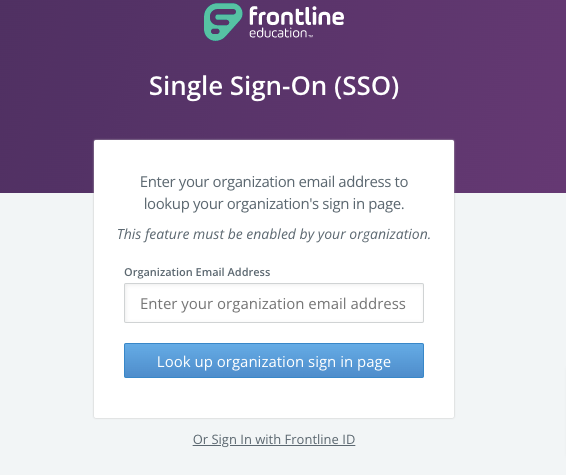566x475 pixels.
Task: Click the word "Sign-On" in the title
Action: click(278, 87)
